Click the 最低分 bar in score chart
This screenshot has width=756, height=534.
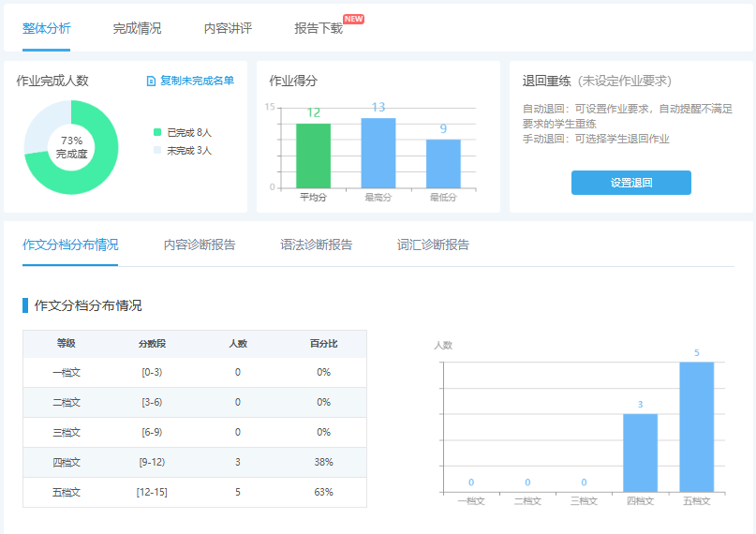click(443, 164)
